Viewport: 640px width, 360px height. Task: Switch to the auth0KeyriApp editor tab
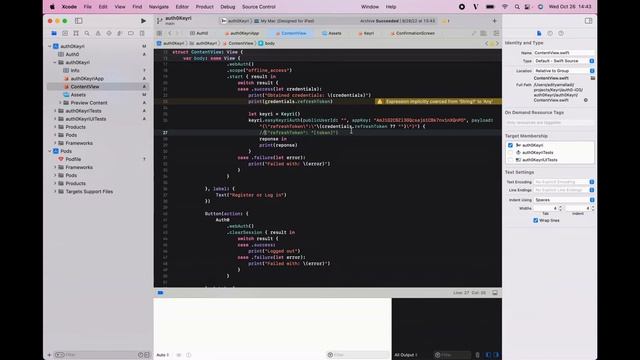point(242,33)
